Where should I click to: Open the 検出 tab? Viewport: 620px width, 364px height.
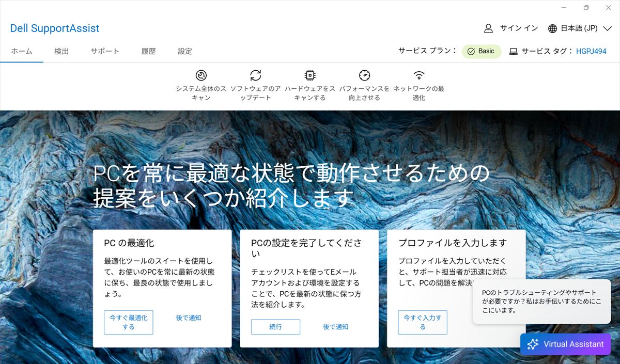61,52
